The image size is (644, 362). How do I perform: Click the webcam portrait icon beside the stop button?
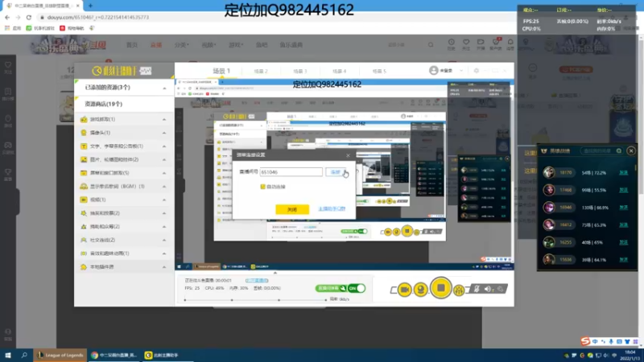pos(420,290)
